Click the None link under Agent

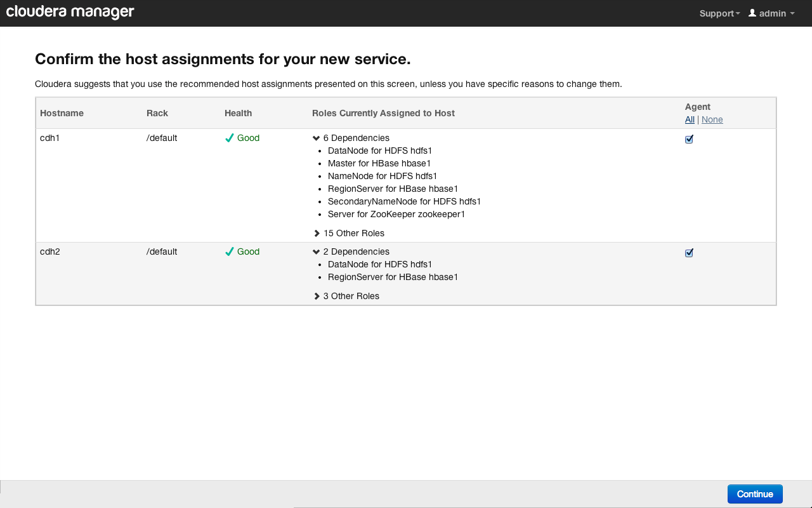(712, 119)
